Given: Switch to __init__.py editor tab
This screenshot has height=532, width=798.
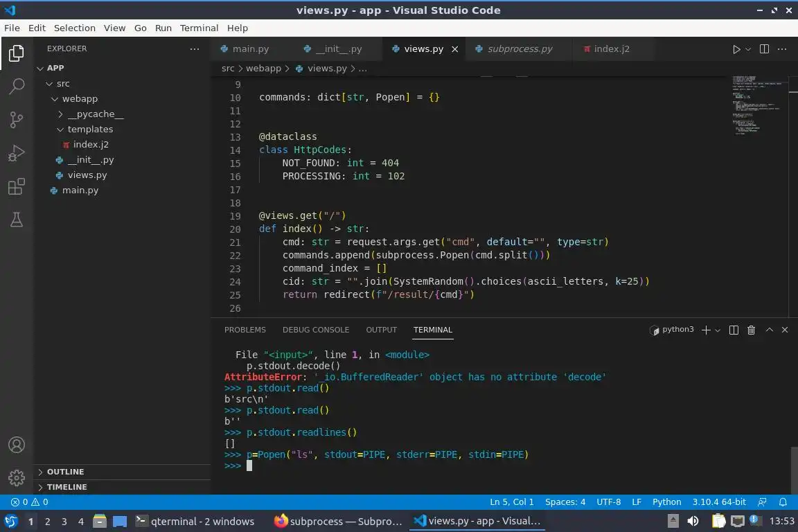Looking at the screenshot, I should coord(339,49).
